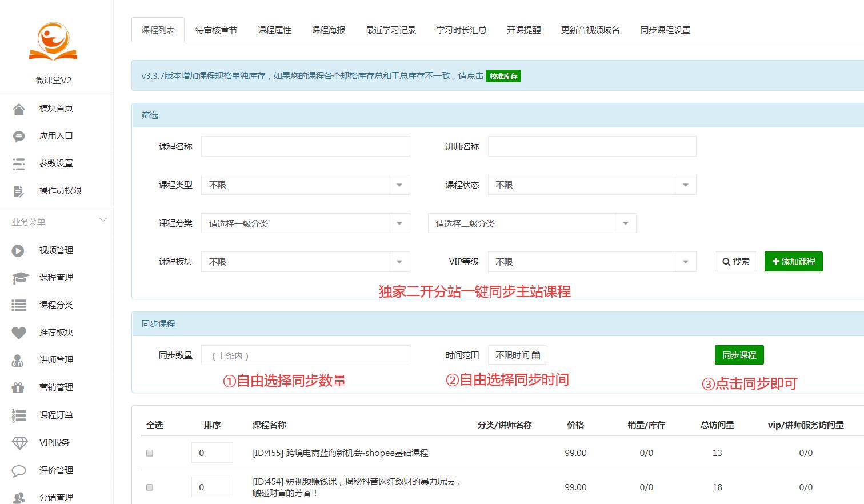Click the gift icon for 营销管理
864x504 pixels.
pos(18,387)
